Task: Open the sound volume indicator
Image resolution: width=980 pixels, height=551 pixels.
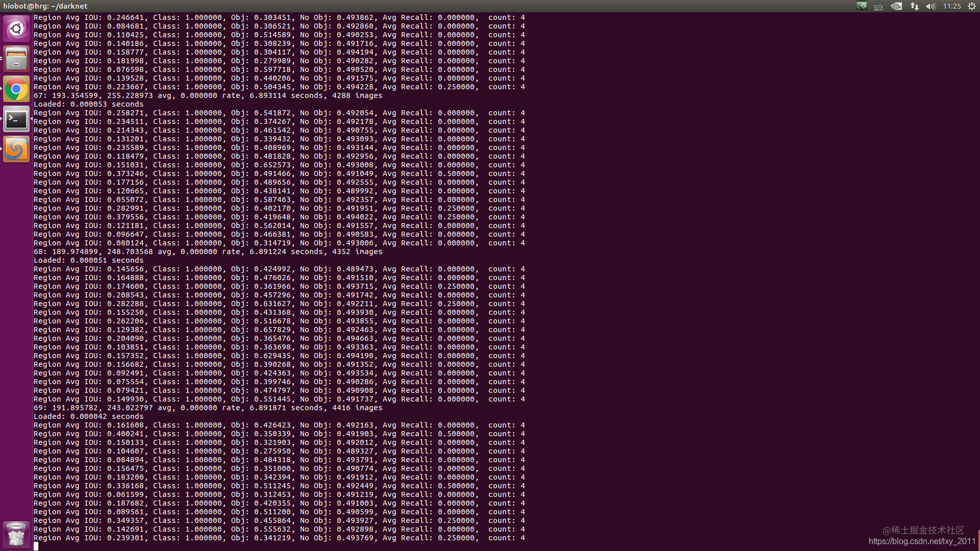Action: 931,6
